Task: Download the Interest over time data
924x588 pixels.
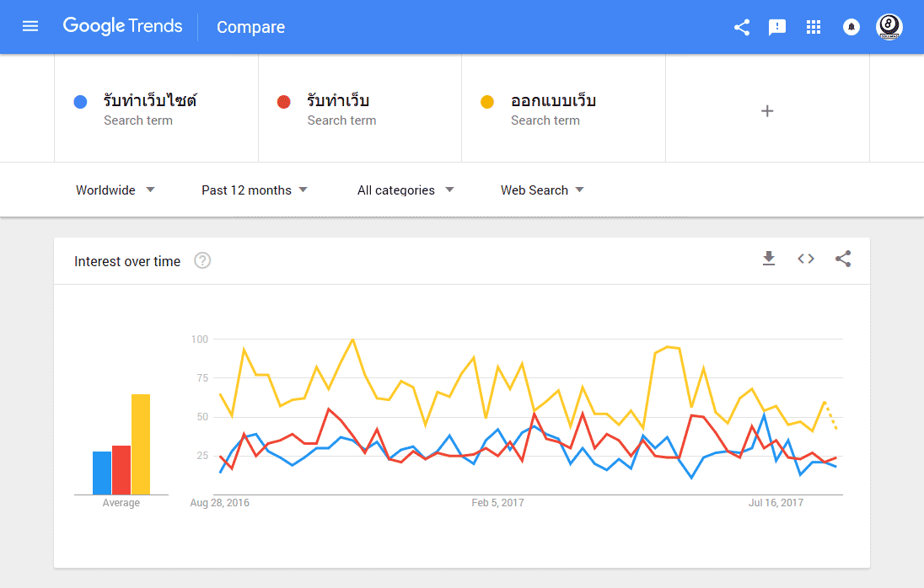Action: pyautogui.click(x=768, y=259)
